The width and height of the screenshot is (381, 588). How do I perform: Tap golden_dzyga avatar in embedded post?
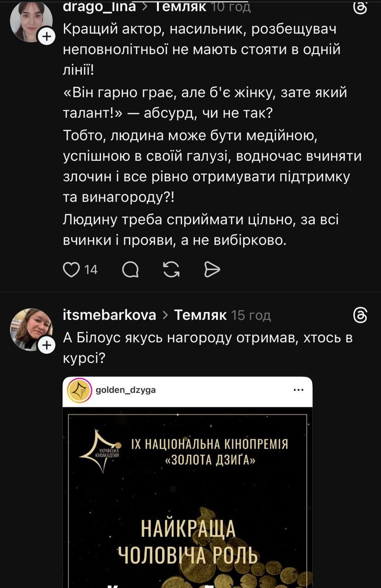79,390
